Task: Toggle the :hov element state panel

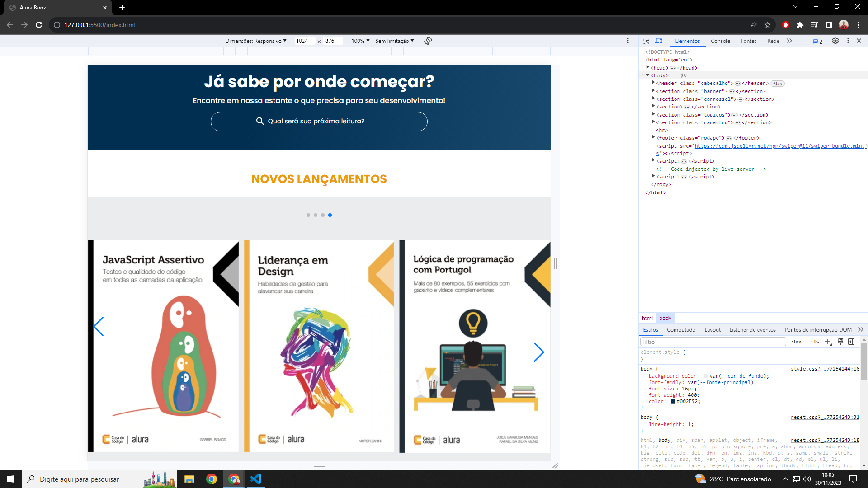Action: tap(797, 342)
